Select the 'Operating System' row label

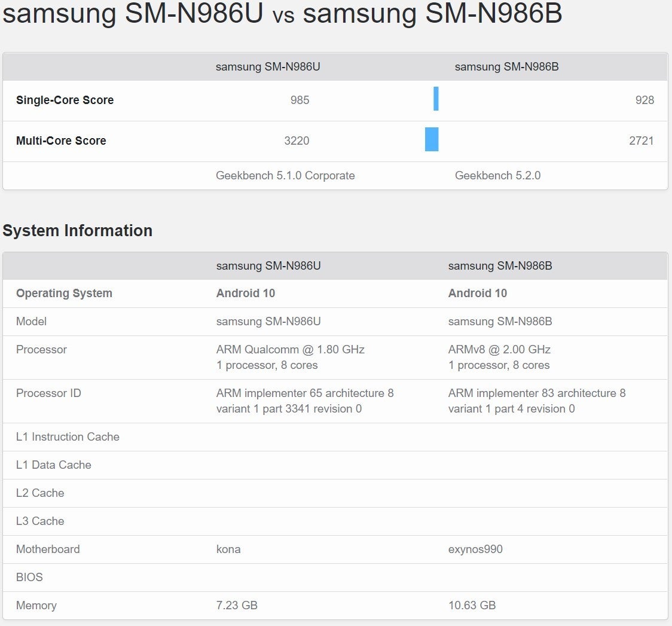click(x=64, y=293)
